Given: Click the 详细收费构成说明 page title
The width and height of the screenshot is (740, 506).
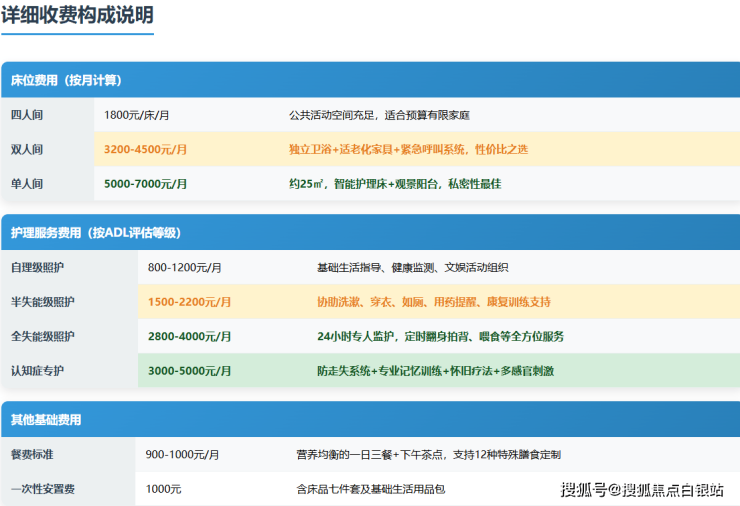Looking at the screenshot, I should pyautogui.click(x=78, y=16).
